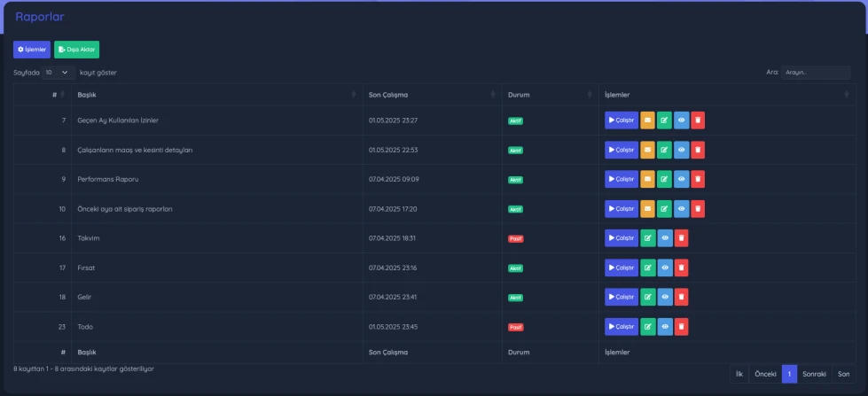Edit the Fırsat report
868x396 pixels.
pyautogui.click(x=648, y=268)
